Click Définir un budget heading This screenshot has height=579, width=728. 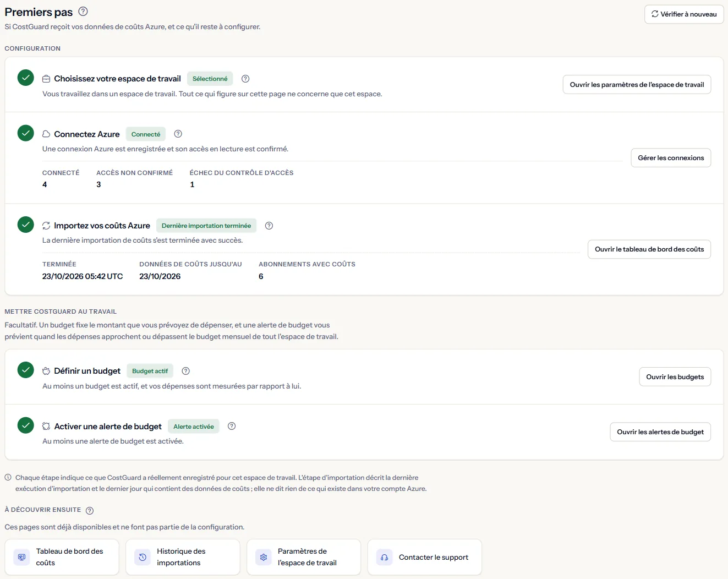(87, 371)
